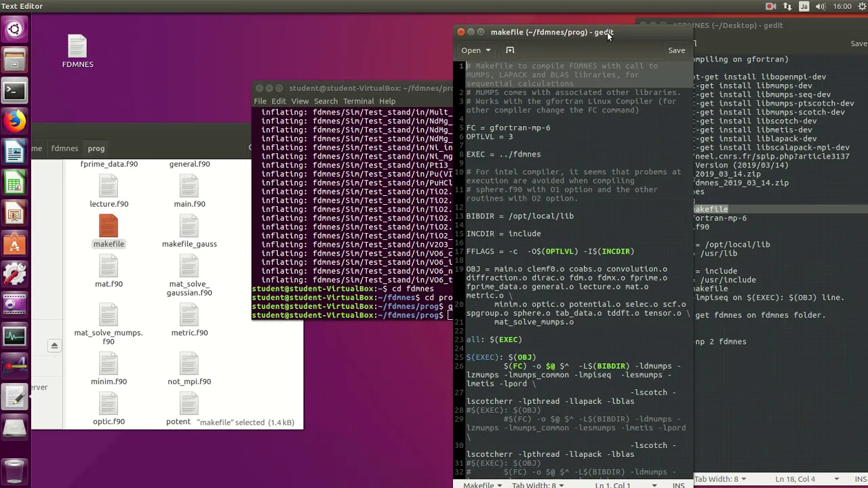Open the terminal's Terminal menu

coord(358,101)
